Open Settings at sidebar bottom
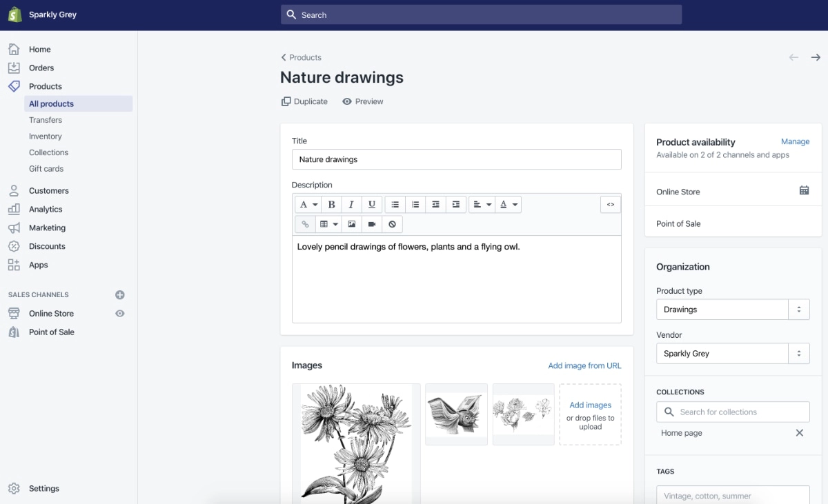Image resolution: width=828 pixels, height=504 pixels. click(44, 488)
